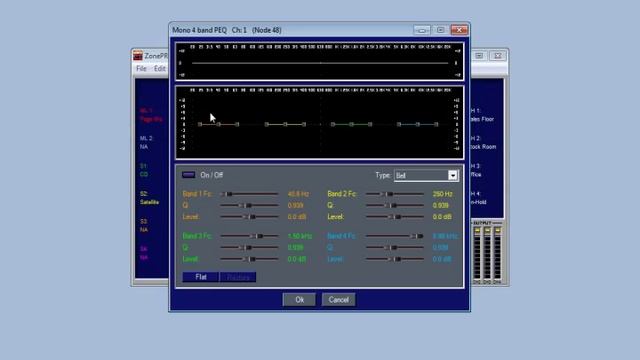Click the Band 1 Fc slider
The image size is (640, 360).
249,194
